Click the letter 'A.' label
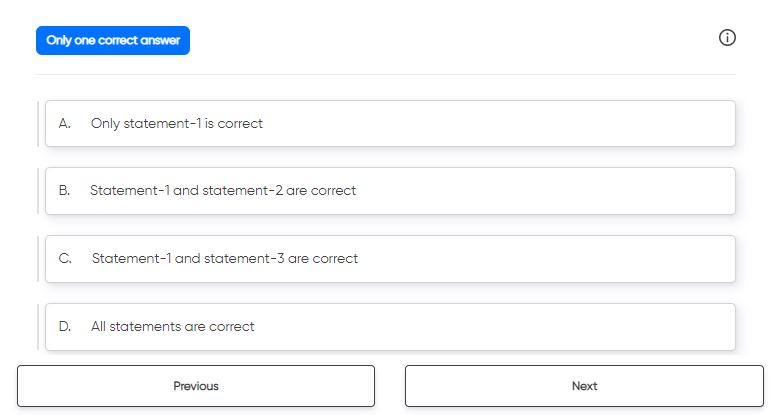The height and width of the screenshot is (415, 780). pos(65,123)
